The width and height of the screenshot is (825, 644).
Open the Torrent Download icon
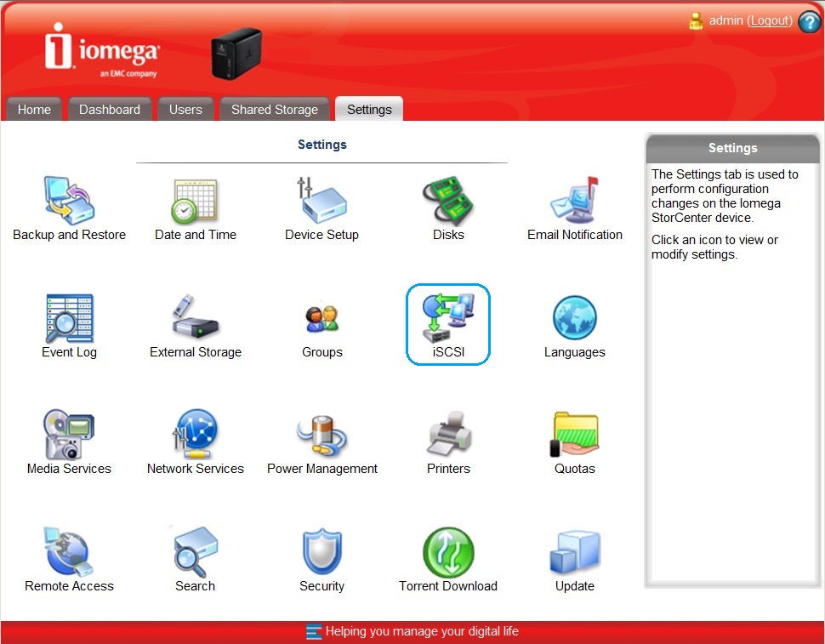click(x=448, y=552)
